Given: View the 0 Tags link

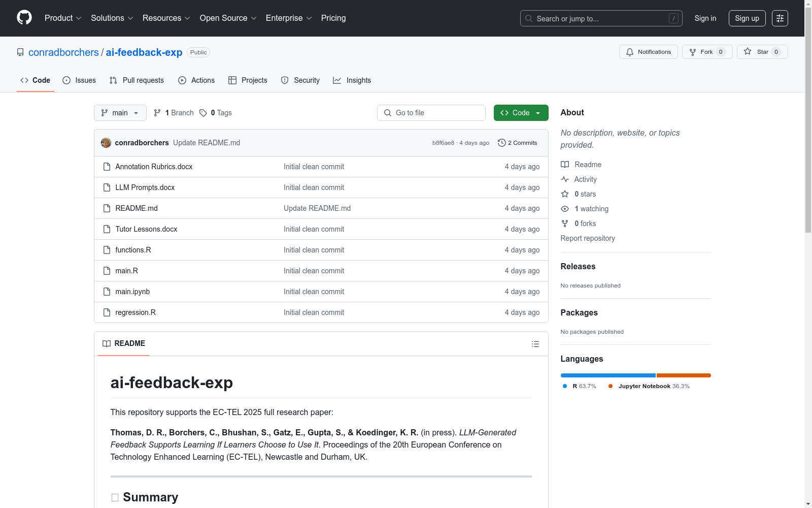Looking at the screenshot, I should click(x=216, y=113).
